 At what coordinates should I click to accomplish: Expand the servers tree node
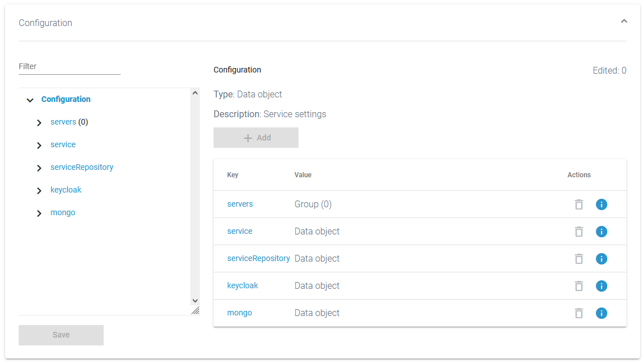[39, 122]
